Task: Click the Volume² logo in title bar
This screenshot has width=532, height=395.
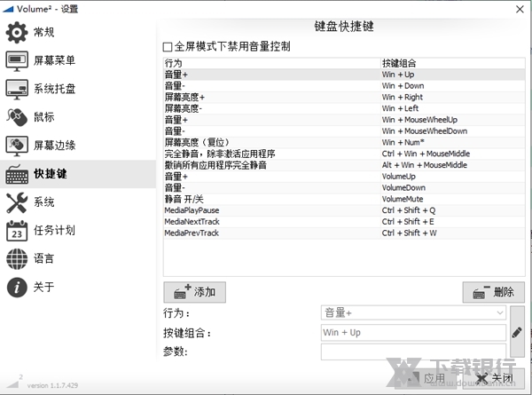Action: (8, 9)
